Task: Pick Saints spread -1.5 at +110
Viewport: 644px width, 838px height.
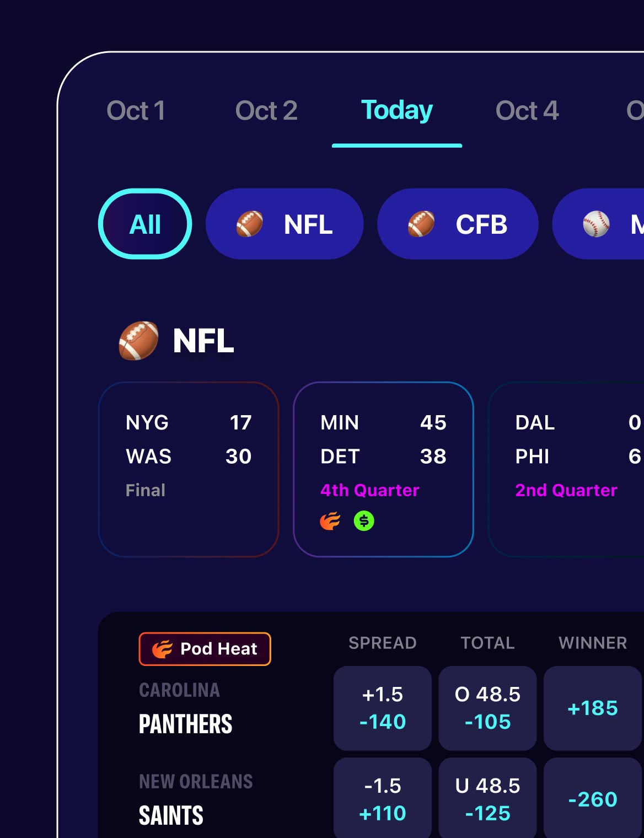Action: (x=383, y=798)
